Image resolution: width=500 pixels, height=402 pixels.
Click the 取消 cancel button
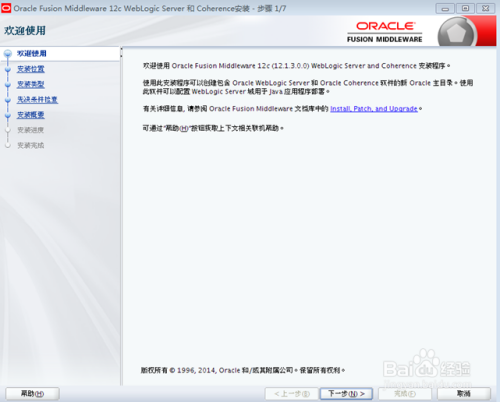coord(464,394)
